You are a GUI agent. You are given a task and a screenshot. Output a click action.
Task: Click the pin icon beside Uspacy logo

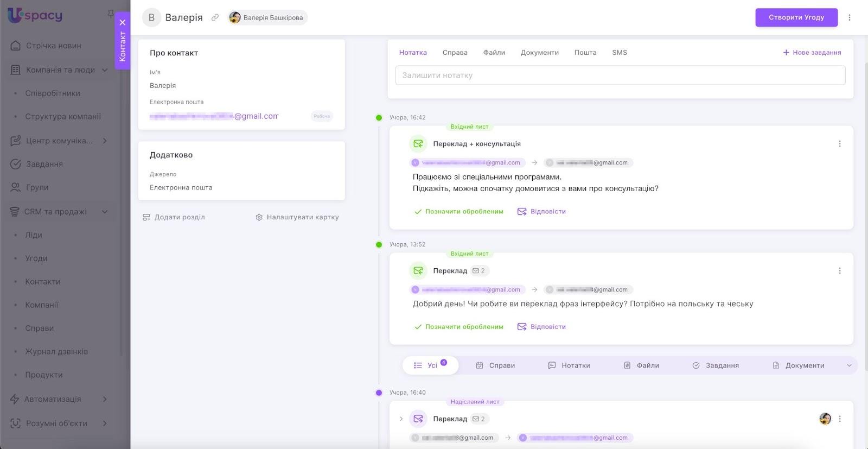[x=110, y=13]
